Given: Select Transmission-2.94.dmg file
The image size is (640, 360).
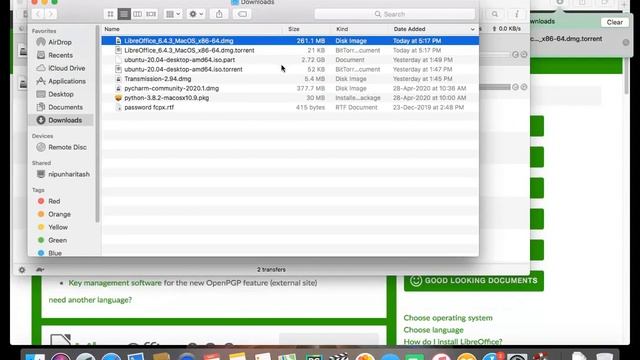Looking at the screenshot, I should (x=290, y=79).
